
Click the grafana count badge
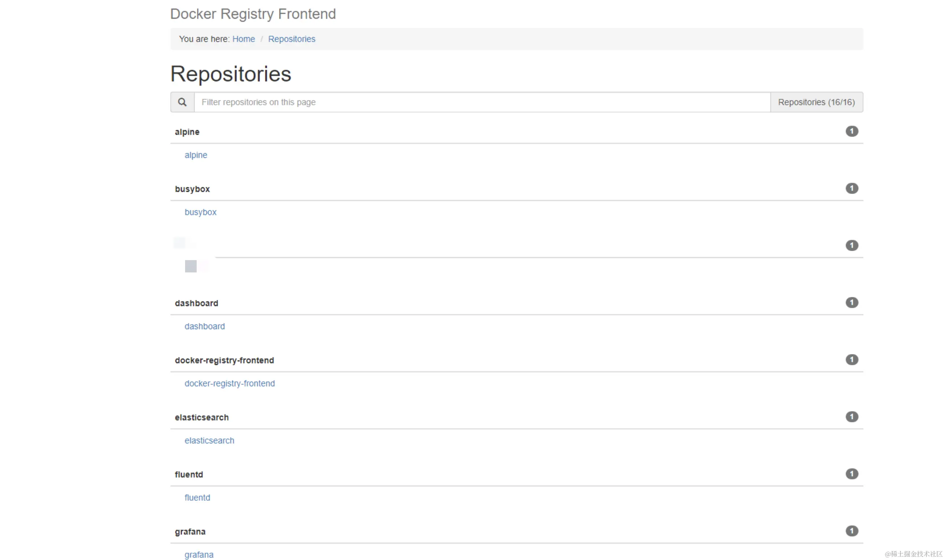coord(851,531)
